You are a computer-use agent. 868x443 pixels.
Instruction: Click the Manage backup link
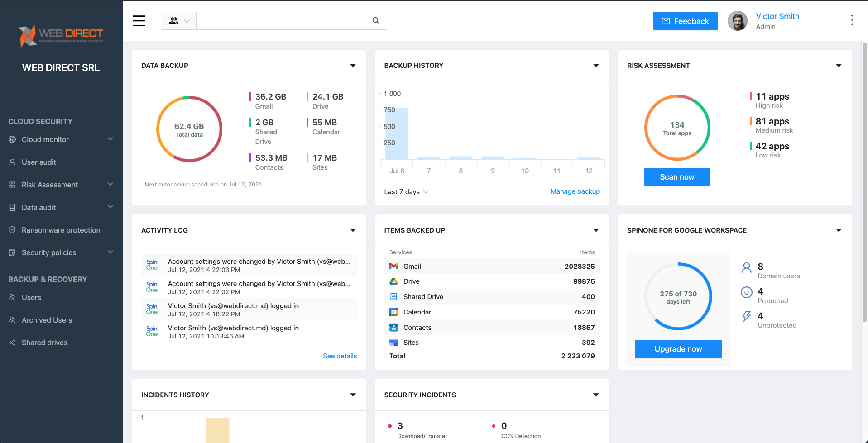click(x=575, y=191)
